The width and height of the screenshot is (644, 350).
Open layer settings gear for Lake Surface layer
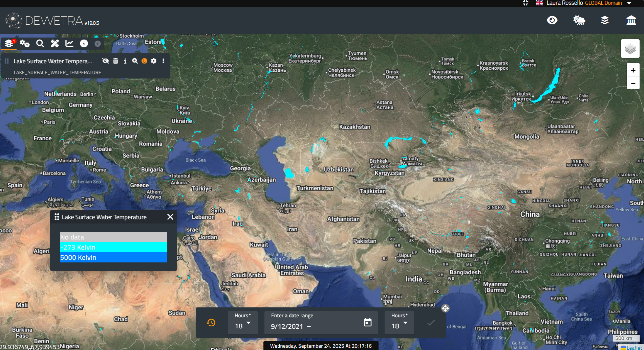pyautogui.click(x=154, y=61)
